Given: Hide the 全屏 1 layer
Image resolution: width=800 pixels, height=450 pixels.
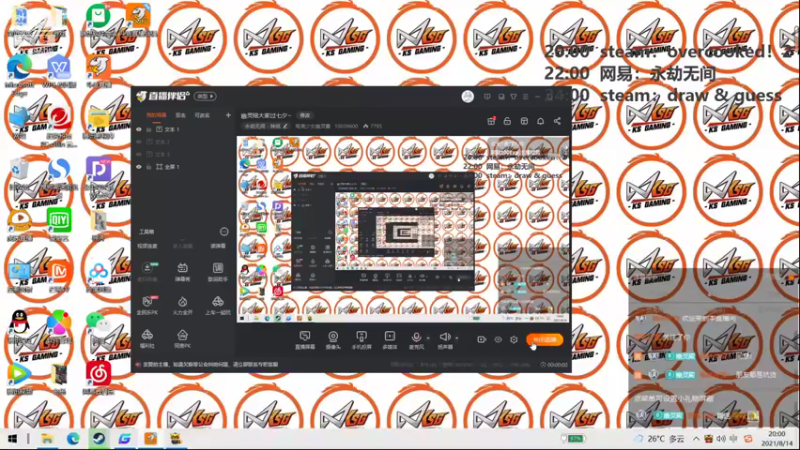Looking at the screenshot, I should point(138,167).
